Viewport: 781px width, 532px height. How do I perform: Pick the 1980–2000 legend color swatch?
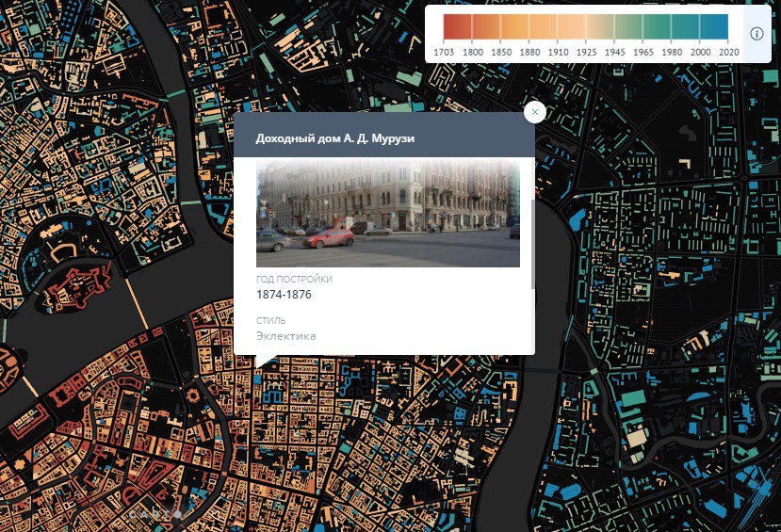pos(685,26)
